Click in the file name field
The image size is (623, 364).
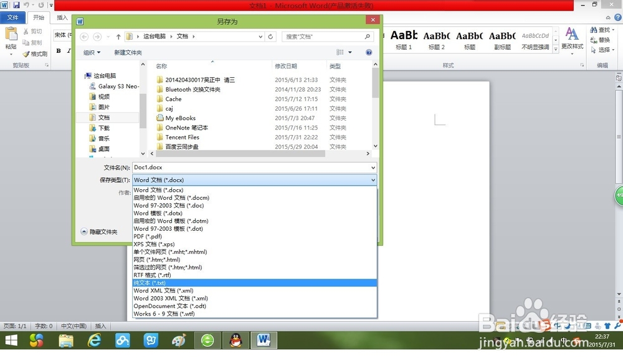[251, 167]
